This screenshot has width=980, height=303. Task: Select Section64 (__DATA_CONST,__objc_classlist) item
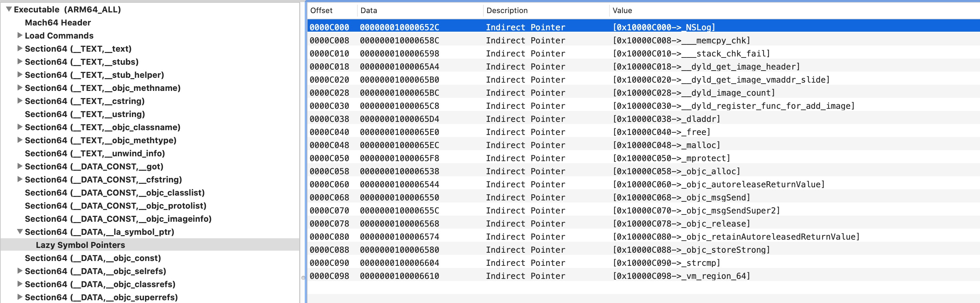[115, 192]
